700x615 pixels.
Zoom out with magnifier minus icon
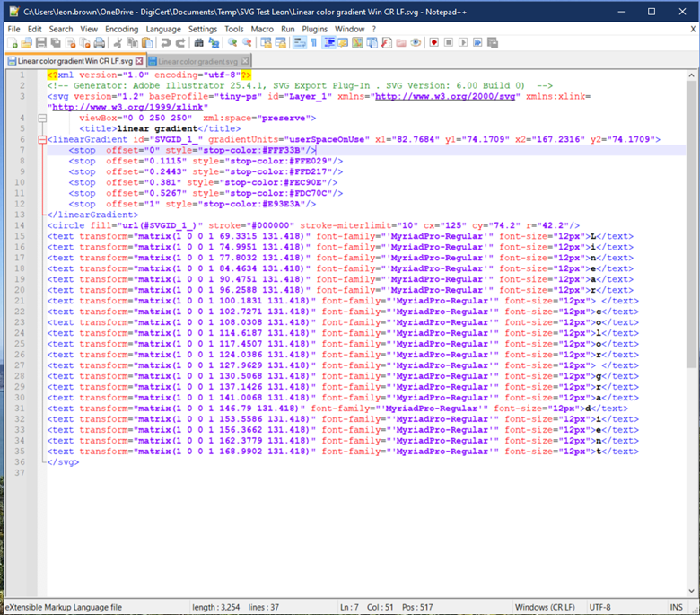tap(247, 43)
